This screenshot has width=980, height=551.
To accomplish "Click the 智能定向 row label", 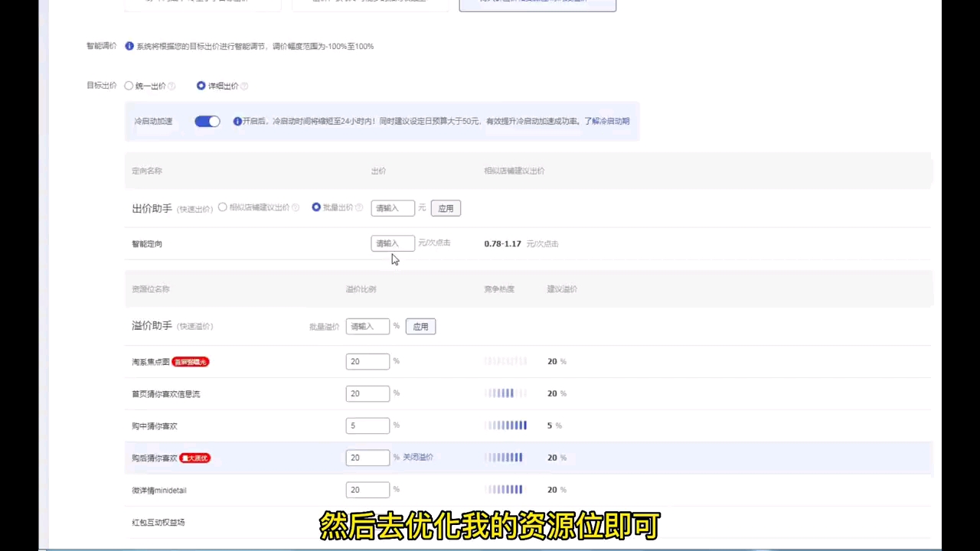I will (147, 244).
